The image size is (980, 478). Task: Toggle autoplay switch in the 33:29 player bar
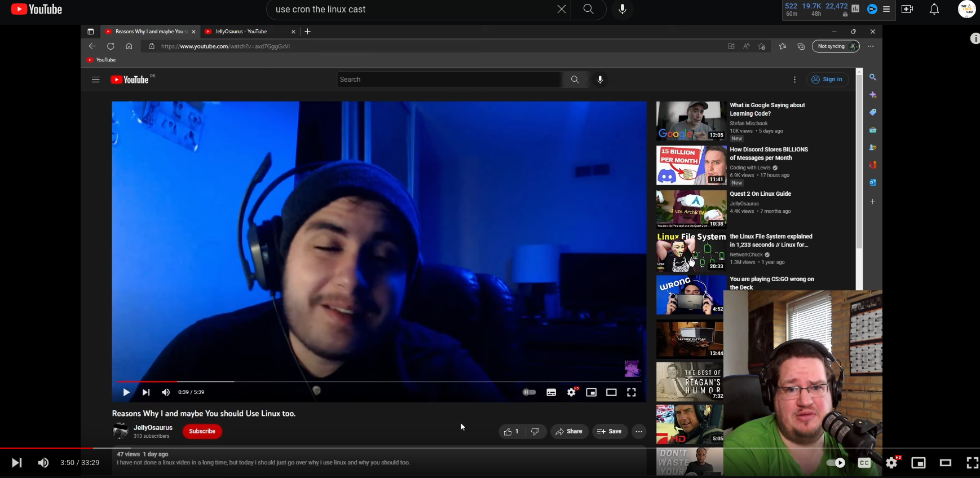point(836,463)
